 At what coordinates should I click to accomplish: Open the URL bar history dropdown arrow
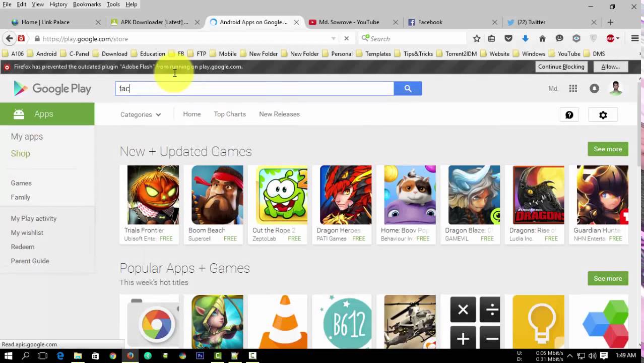point(333,38)
